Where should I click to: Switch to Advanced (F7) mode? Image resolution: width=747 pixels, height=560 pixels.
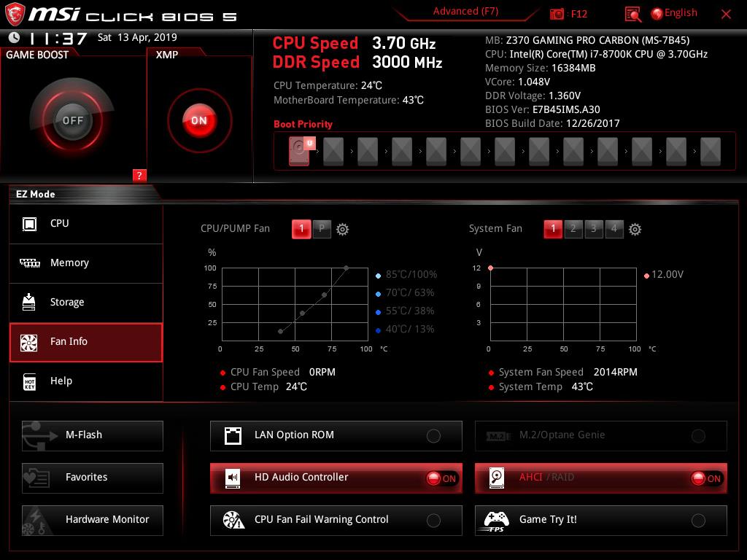pyautogui.click(x=465, y=12)
